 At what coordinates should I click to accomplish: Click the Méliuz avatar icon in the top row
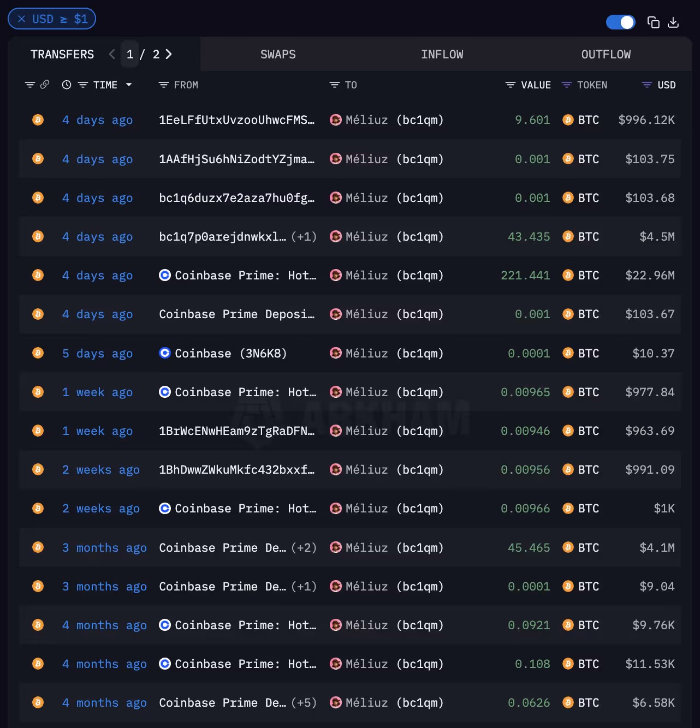(x=336, y=120)
